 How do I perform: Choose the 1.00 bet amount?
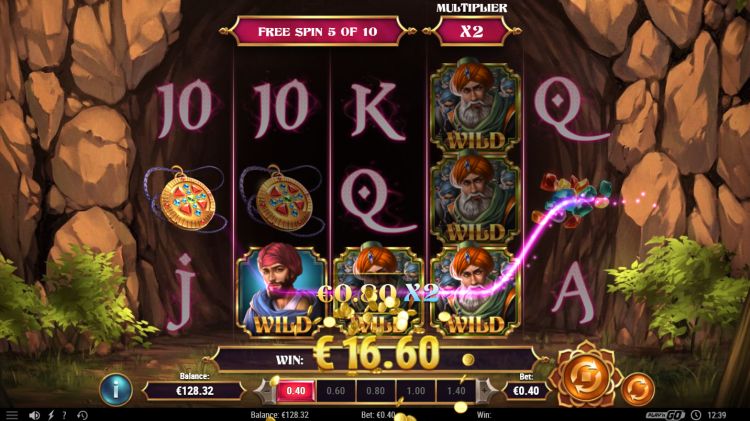(x=416, y=391)
